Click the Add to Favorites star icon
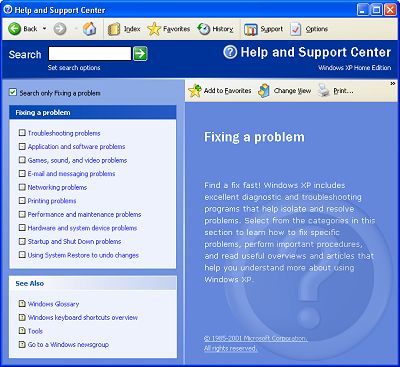 coord(195,91)
